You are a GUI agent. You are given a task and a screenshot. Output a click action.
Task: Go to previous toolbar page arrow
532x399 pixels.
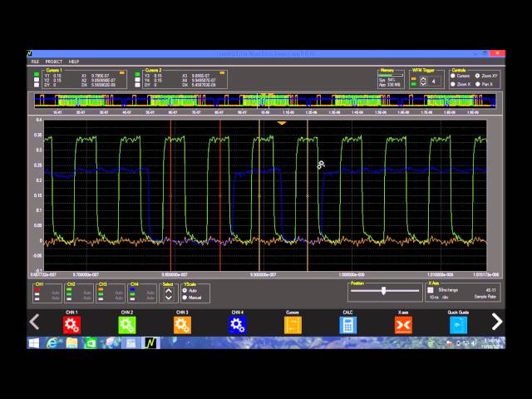pos(34,322)
